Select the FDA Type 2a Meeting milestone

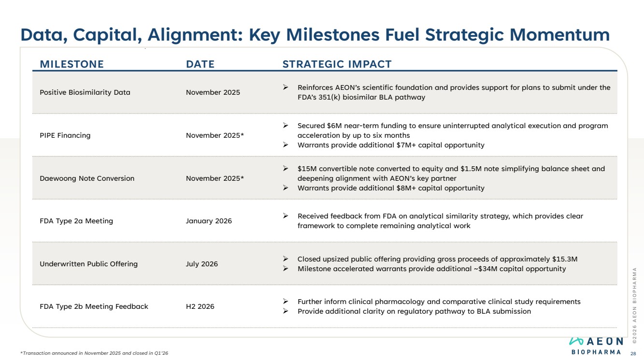click(76, 221)
